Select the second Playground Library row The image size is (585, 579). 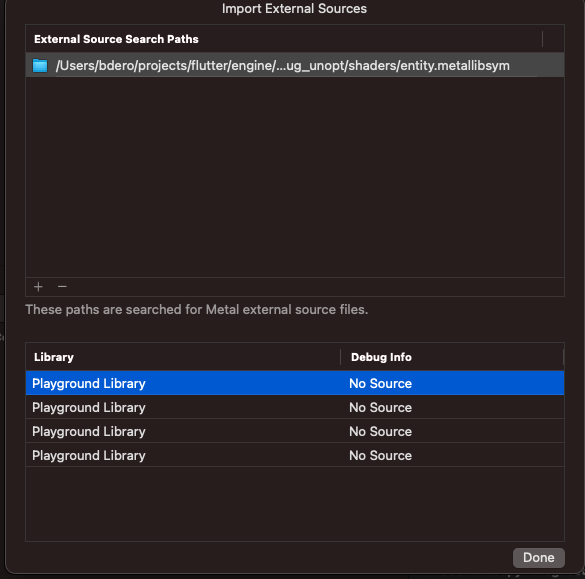pos(295,407)
